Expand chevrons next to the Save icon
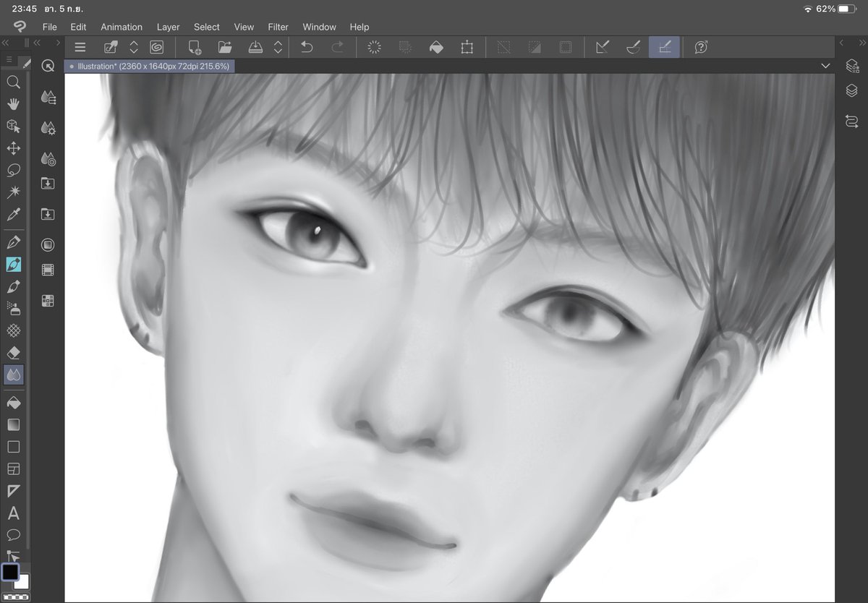This screenshot has width=868, height=603. [x=278, y=47]
